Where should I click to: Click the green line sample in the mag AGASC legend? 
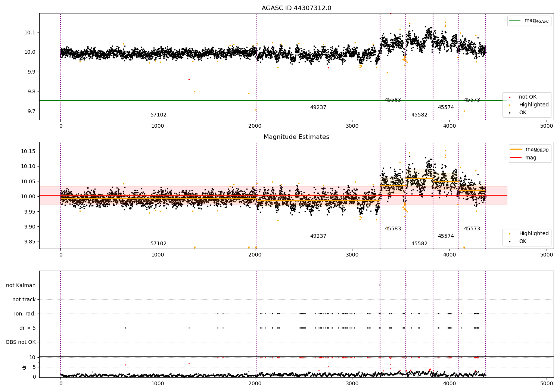515,21
